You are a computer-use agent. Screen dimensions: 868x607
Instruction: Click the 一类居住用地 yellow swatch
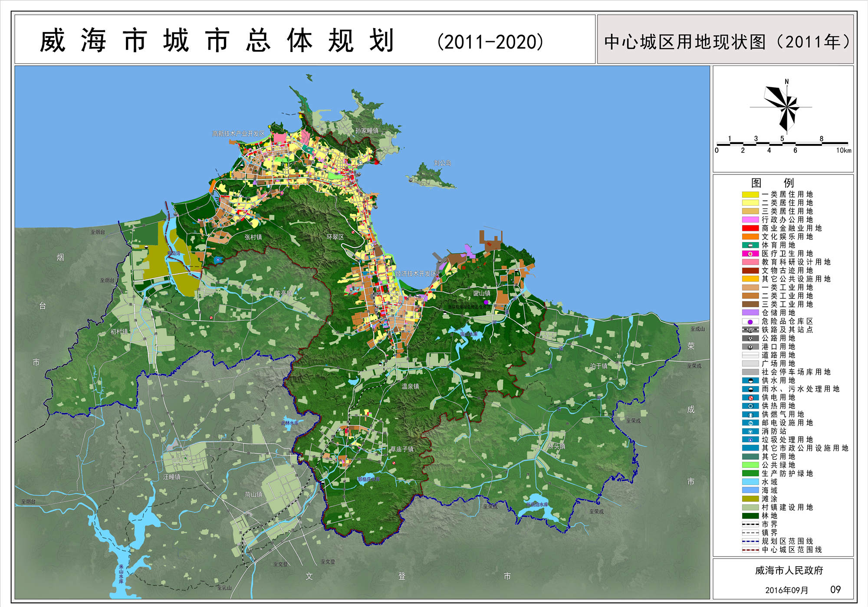click(x=750, y=194)
